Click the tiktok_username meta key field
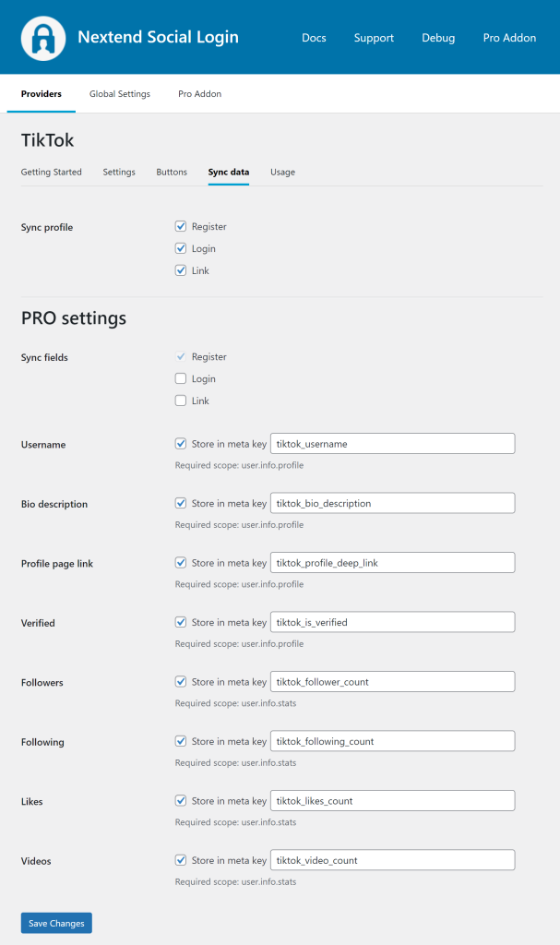560x945 pixels. coord(392,444)
